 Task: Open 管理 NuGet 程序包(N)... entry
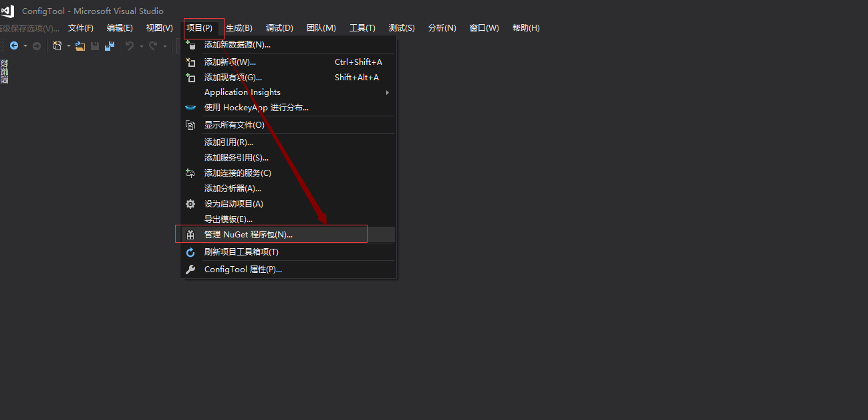pyautogui.click(x=289, y=235)
